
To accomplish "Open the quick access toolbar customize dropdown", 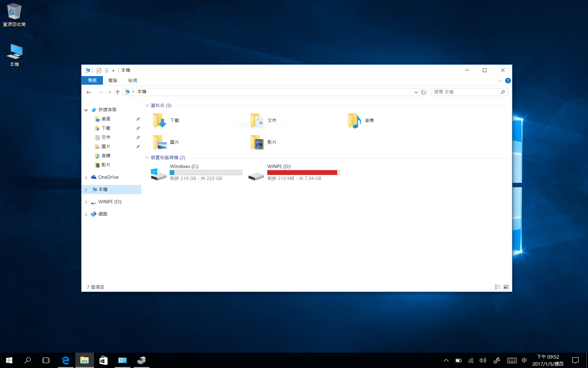I will (113, 71).
